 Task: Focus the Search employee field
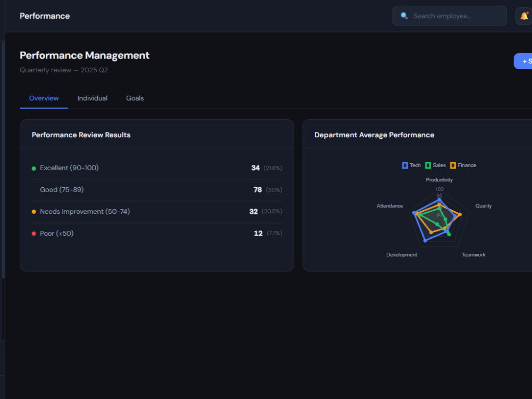coord(450,16)
